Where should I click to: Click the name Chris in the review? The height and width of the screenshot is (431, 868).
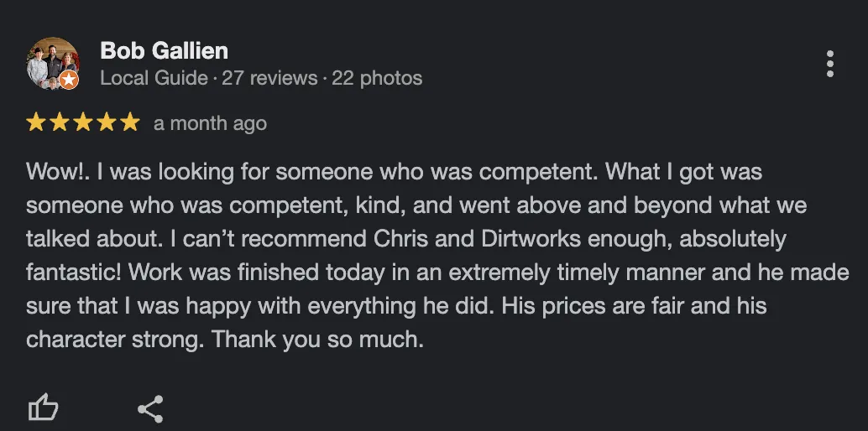(x=397, y=239)
